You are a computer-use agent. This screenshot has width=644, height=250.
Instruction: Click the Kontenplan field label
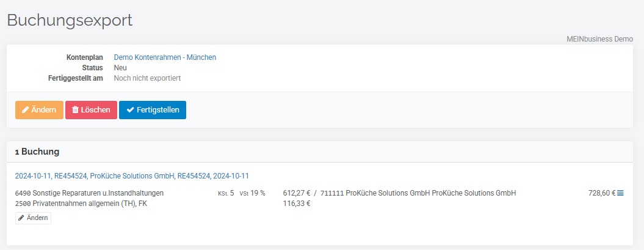pos(85,57)
